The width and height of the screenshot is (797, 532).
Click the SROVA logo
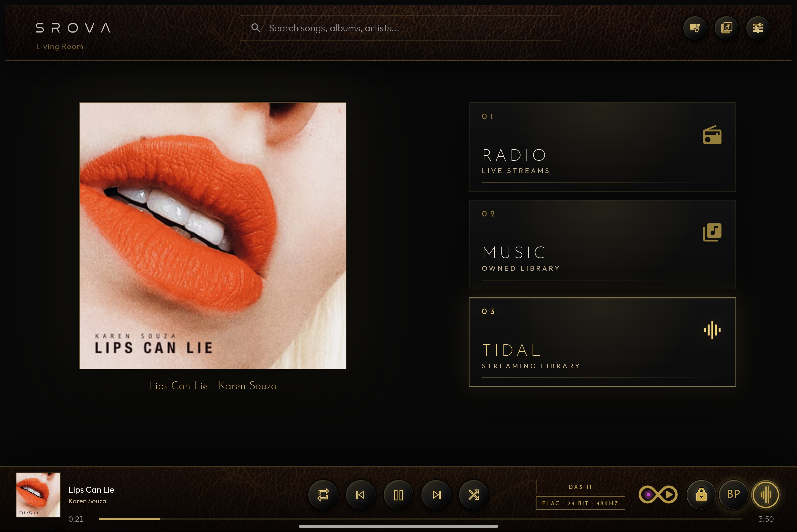(x=73, y=28)
